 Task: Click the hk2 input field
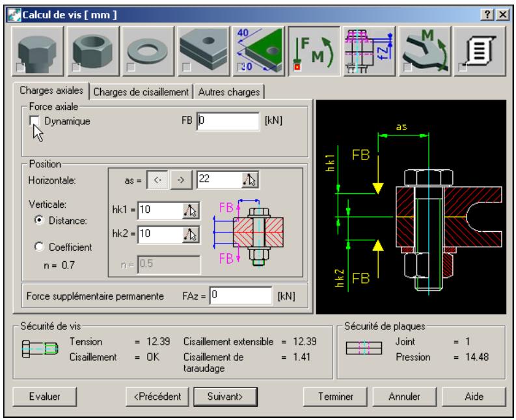point(160,234)
